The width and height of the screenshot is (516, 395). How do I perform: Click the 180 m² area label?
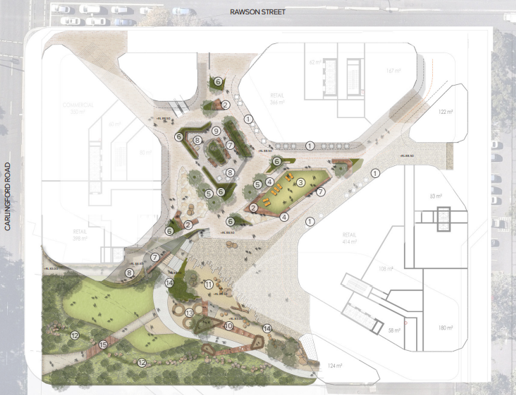(446, 328)
